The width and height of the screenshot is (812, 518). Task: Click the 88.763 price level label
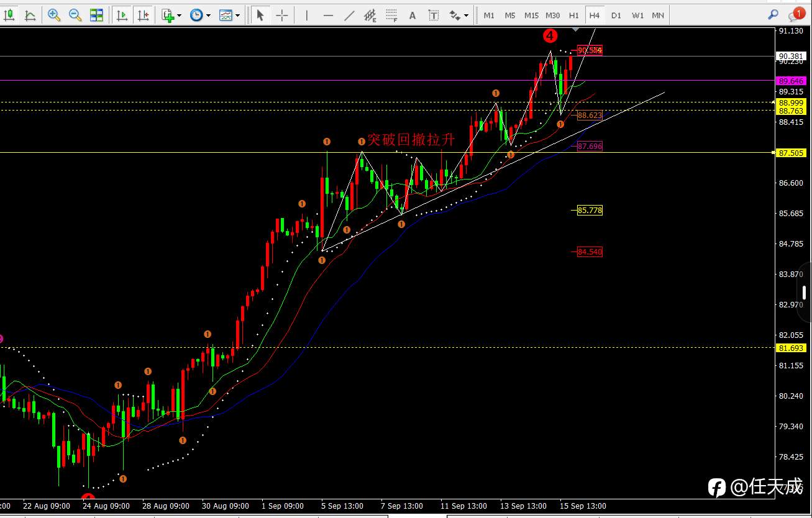791,111
